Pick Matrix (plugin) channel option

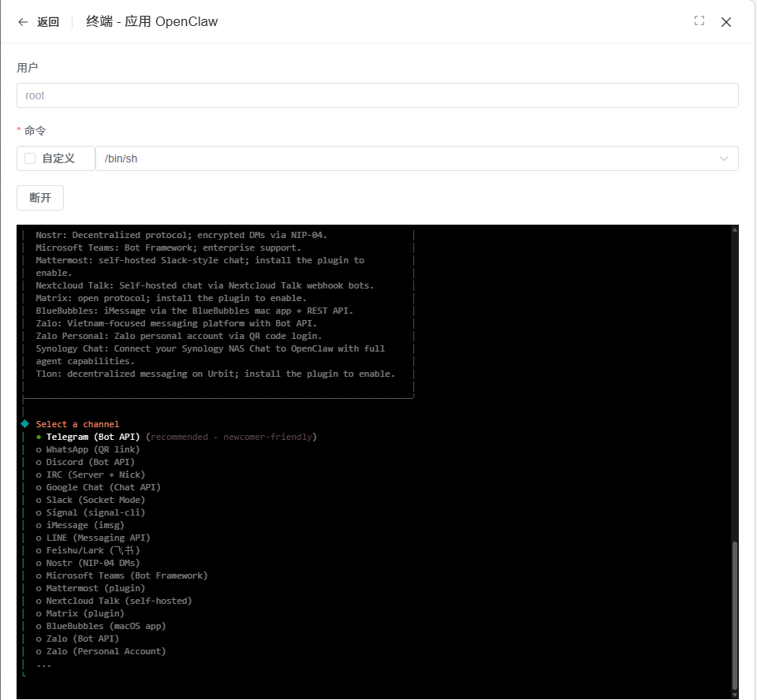pyautogui.click(x=84, y=613)
